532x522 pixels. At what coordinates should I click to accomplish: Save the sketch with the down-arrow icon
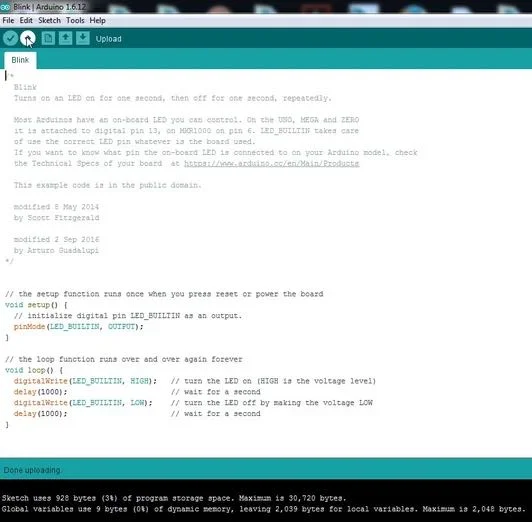(x=83, y=38)
